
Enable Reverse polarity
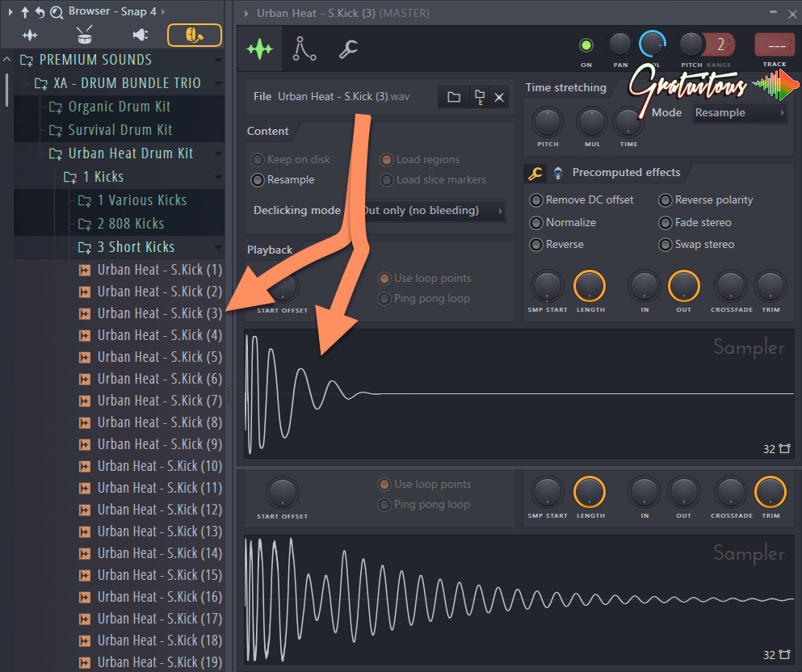click(707, 200)
